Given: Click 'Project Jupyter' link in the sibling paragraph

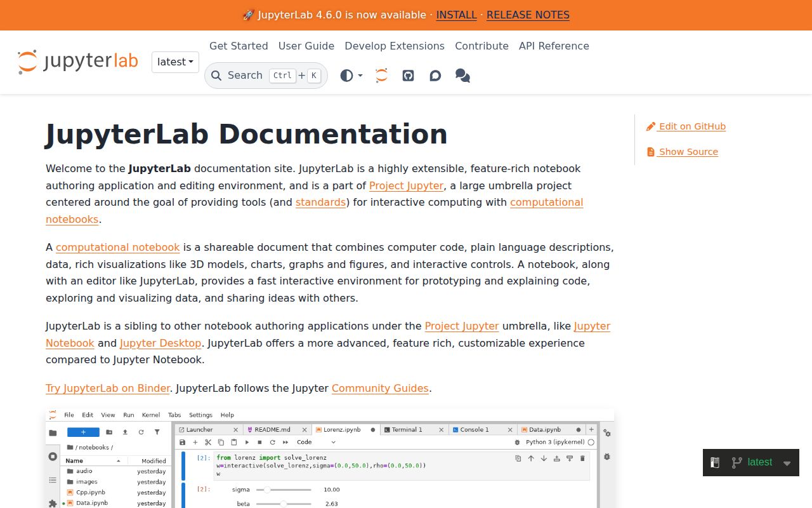Looking at the screenshot, I should 462,326.
